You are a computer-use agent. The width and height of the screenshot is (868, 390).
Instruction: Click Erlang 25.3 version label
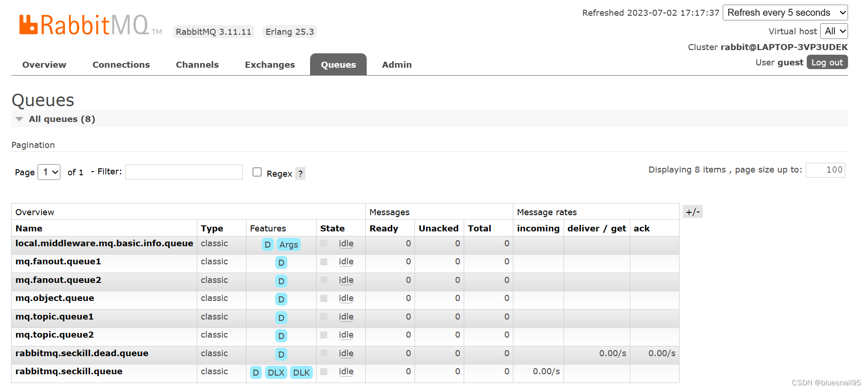[x=290, y=32]
